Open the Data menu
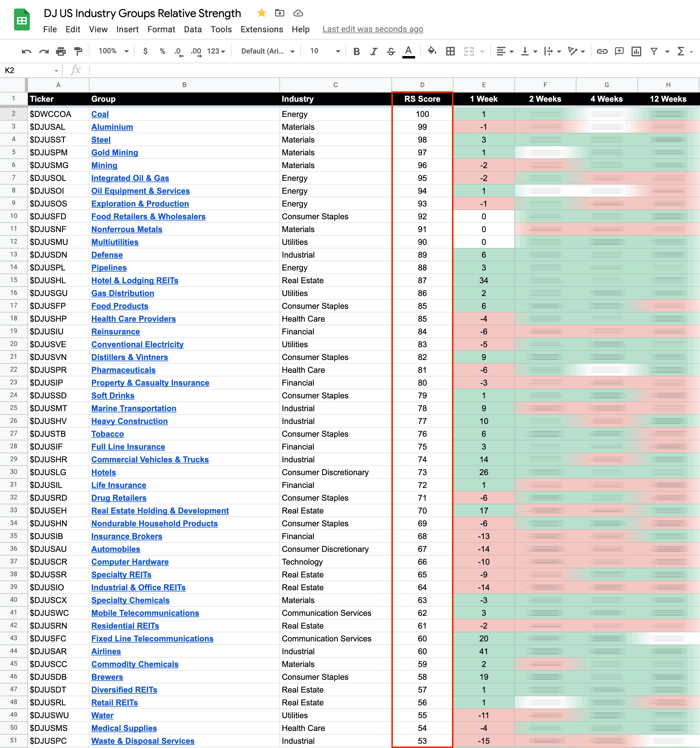Image resolution: width=700 pixels, height=748 pixels. click(x=193, y=29)
